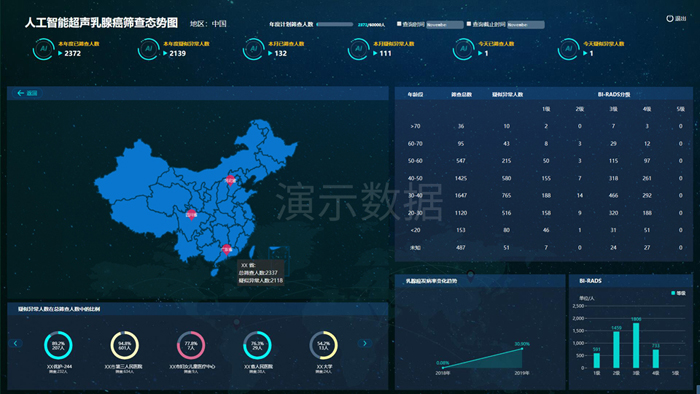Click the AI ring icon beside 2139
The image size is (700, 394).
tap(148, 49)
